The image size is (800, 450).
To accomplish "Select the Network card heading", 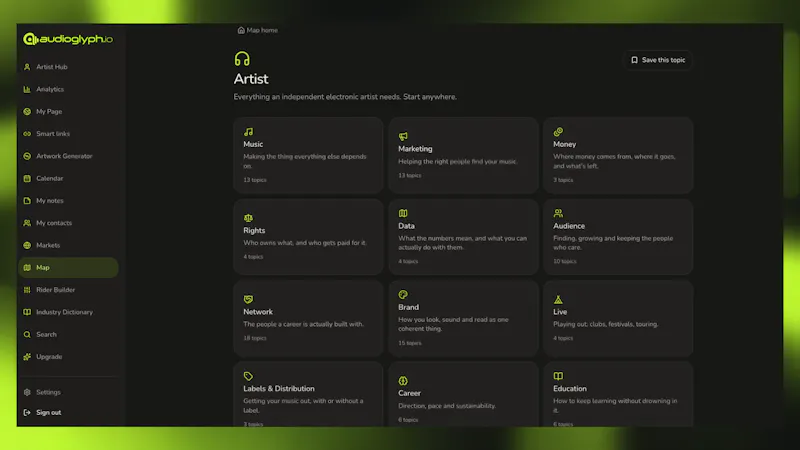I will 258,312.
